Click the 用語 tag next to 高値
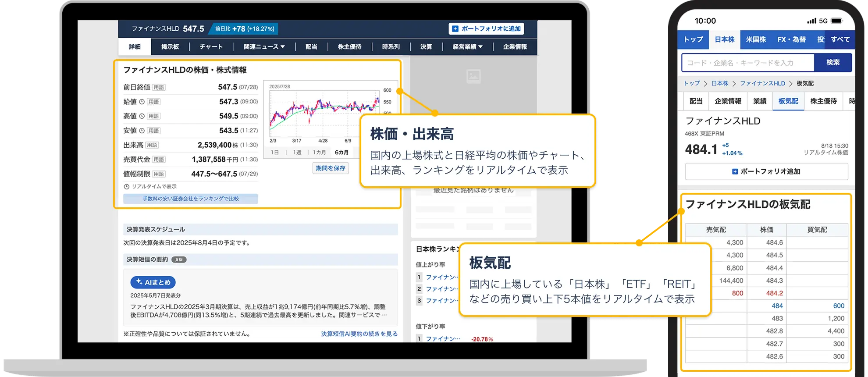Viewport: 868px width, 377px height. (x=153, y=116)
